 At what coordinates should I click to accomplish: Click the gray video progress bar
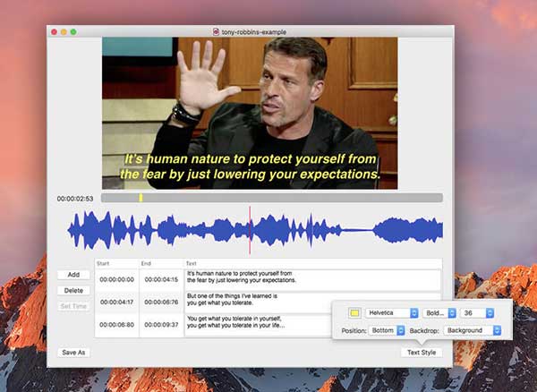[x=272, y=198]
